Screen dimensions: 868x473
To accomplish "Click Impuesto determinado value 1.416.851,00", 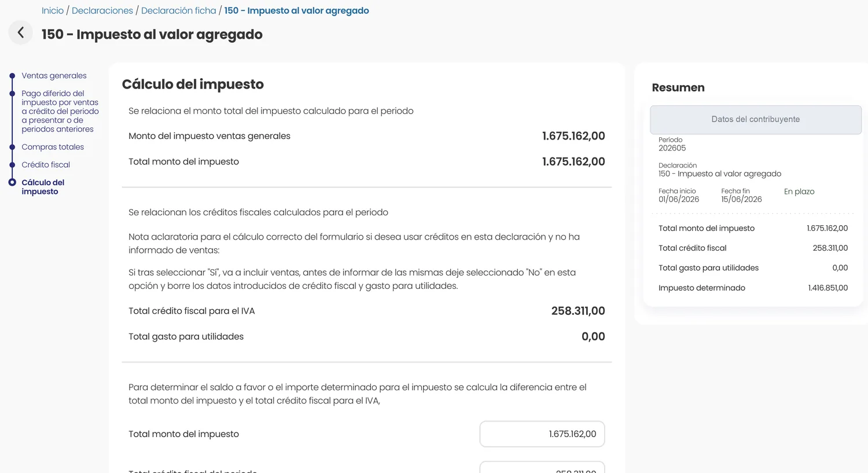I will pos(828,288).
